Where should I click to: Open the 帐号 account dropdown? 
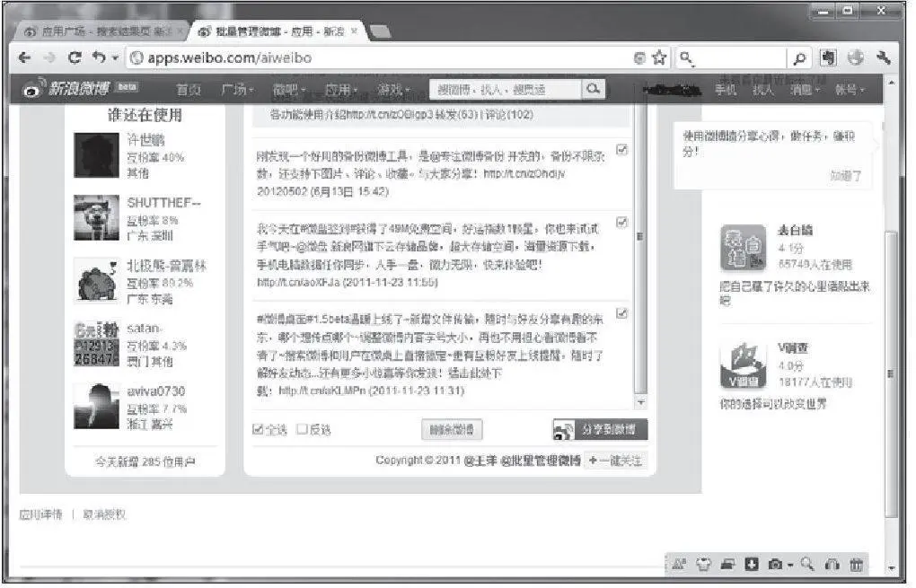point(849,90)
